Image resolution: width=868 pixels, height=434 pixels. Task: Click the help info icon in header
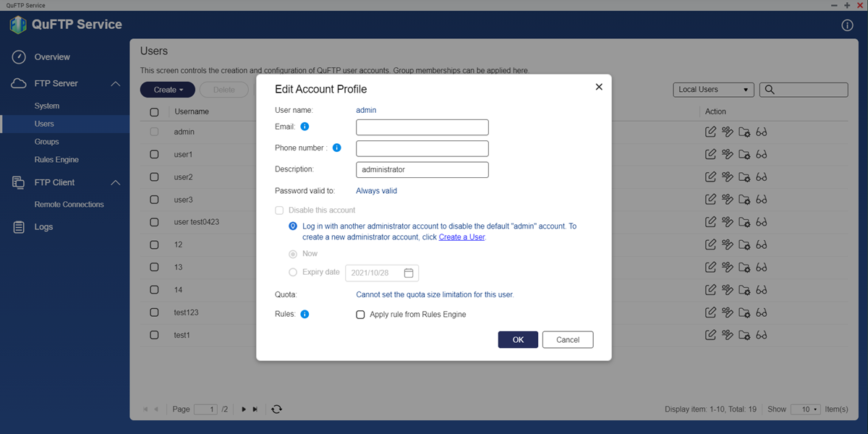pyautogui.click(x=847, y=25)
